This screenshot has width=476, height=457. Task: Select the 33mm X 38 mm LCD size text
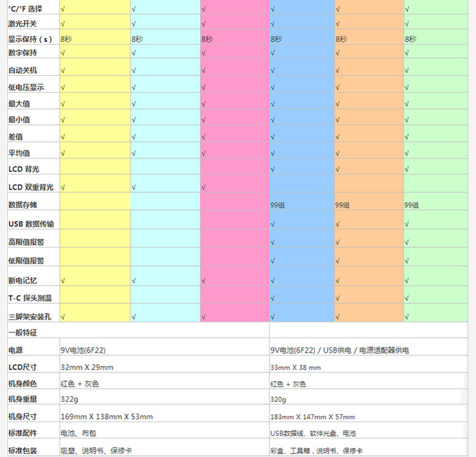[x=295, y=367]
